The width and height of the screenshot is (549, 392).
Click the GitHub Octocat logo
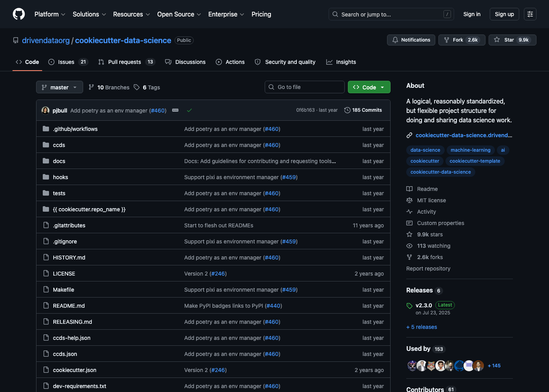pos(19,14)
